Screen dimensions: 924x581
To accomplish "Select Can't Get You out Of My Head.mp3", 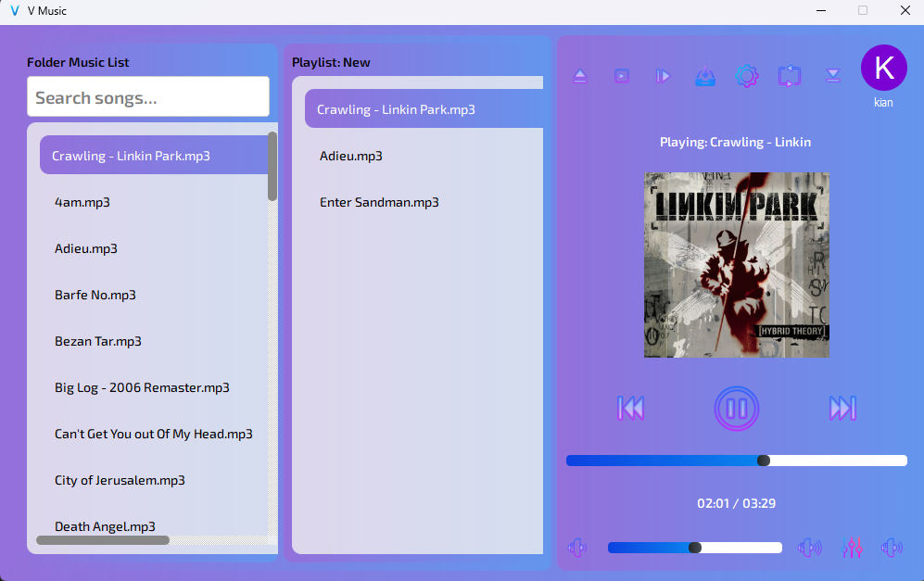I will point(154,435).
